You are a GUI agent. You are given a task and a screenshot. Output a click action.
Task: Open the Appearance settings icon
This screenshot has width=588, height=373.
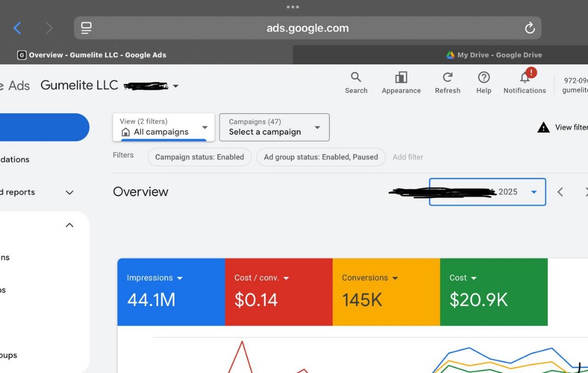pos(401,83)
